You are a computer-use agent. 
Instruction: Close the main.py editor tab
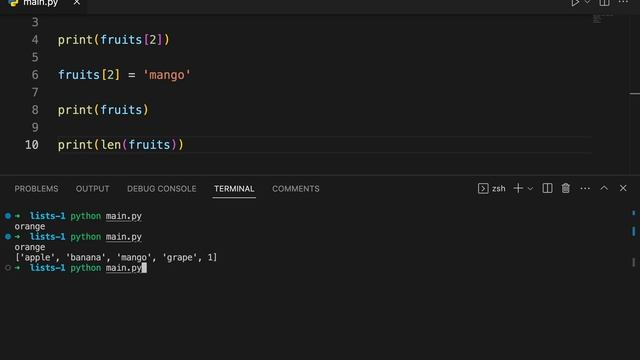(x=77, y=2)
